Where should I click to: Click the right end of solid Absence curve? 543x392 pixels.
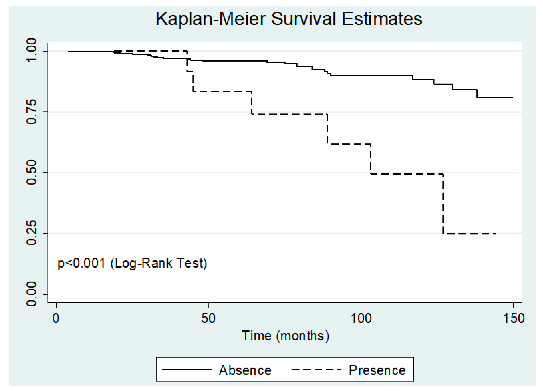tap(512, 97)
